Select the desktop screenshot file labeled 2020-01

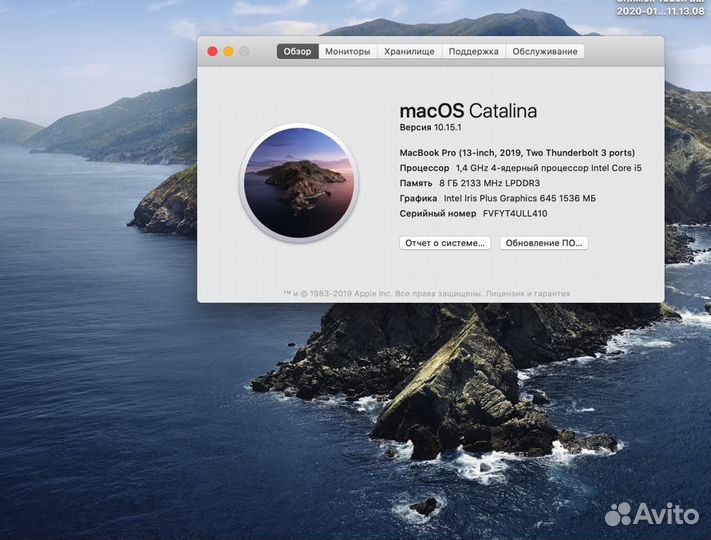tap(660, 8)
